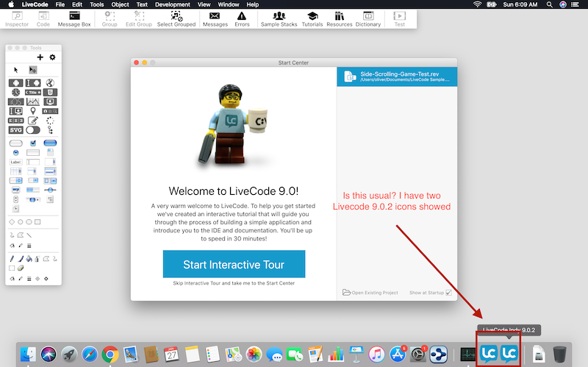
Task: Select the slider control in Tools palette
Action: click(x=50, y=190)
